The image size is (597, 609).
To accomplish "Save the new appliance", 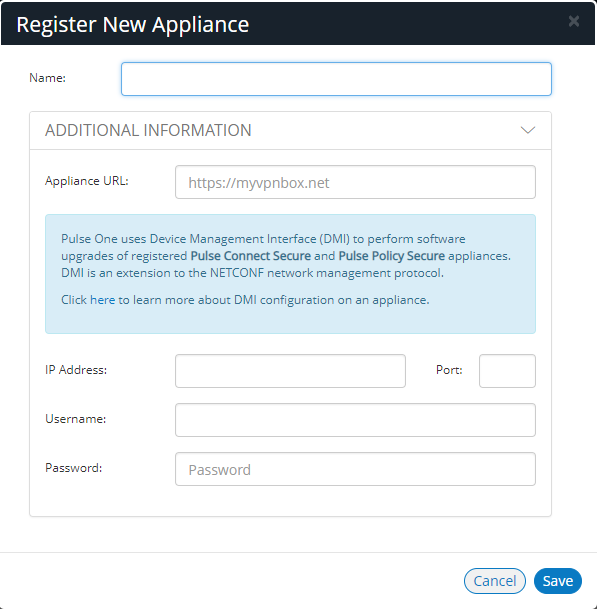I will click(558, 581).
